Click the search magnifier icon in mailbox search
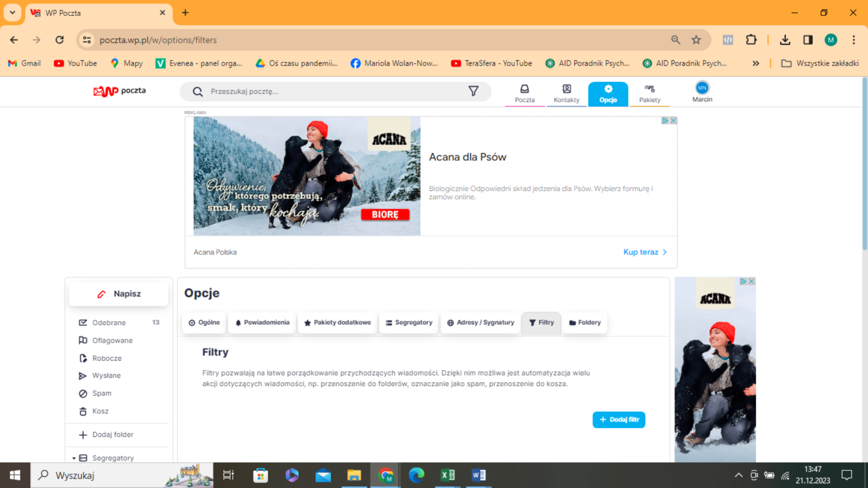868x488 pixels. pos(198,92)
